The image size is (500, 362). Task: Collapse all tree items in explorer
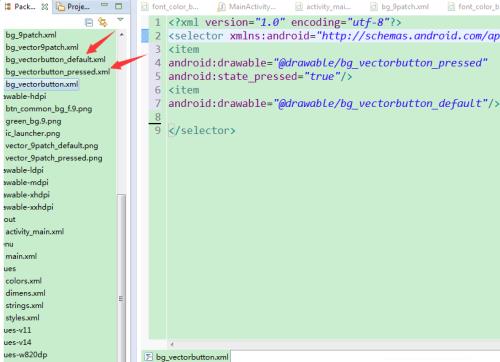(89, 23)
